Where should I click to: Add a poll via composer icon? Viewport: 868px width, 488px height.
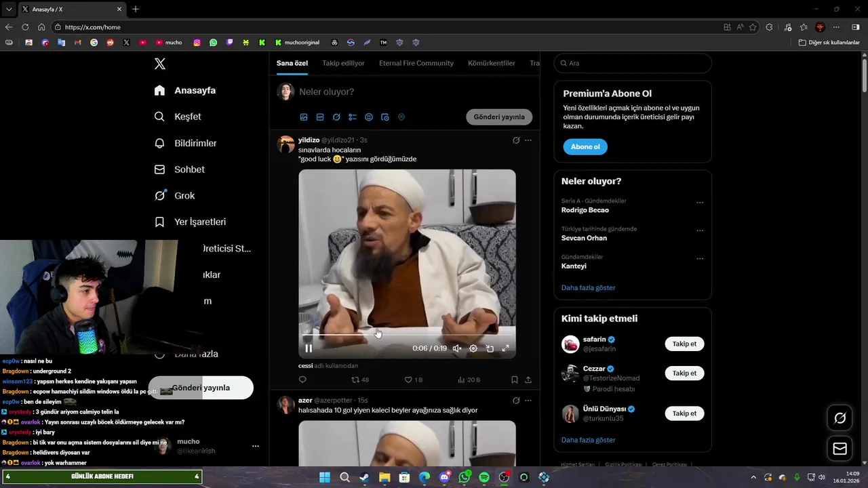(x=353, y=117)
